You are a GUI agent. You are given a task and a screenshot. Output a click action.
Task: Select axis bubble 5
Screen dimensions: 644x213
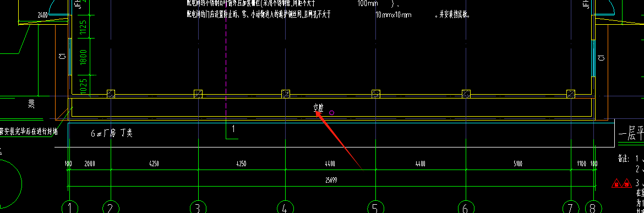[375, 207]
